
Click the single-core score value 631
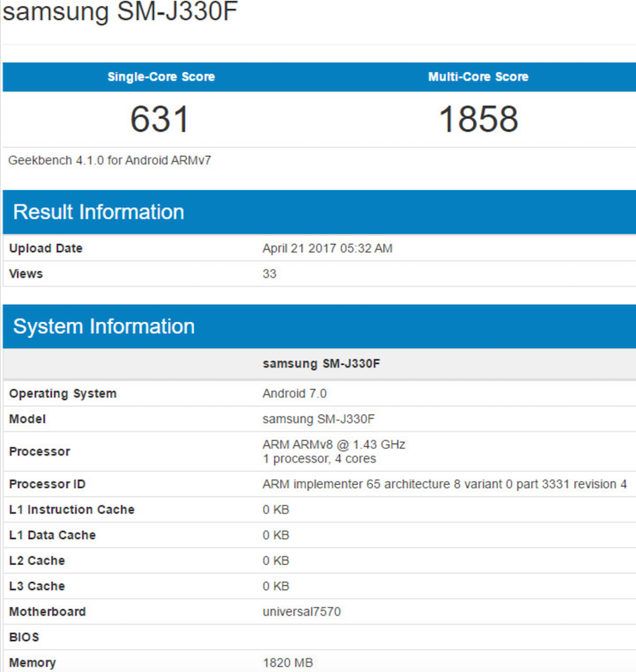click(161, 119)
